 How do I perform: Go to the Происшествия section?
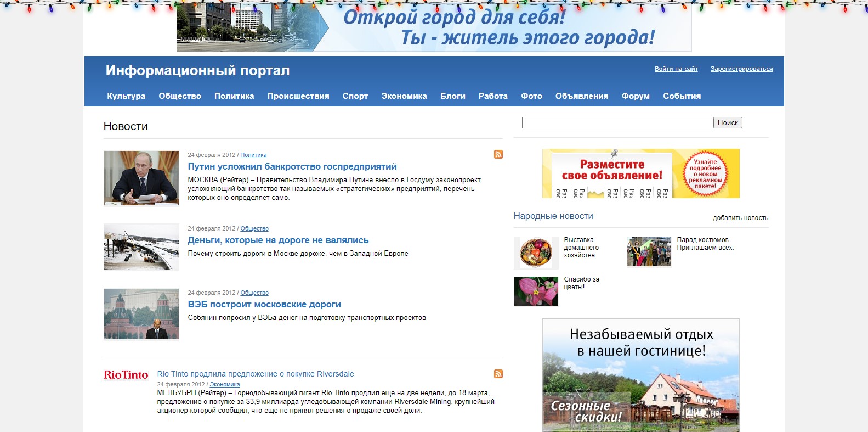pyautogui.click(x=298, y=96)
